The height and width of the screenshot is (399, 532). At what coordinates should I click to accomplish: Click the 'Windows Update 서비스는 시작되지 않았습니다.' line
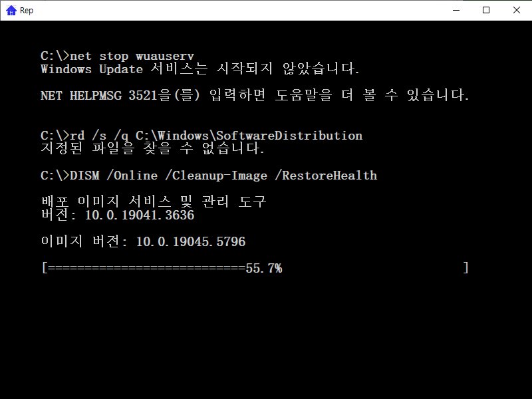tap(200, 69)
